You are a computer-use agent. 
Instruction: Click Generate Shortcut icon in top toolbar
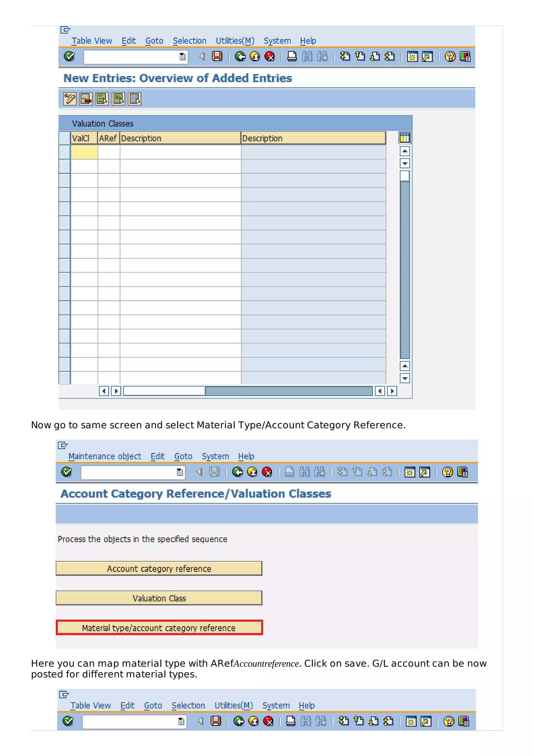pyautogui.click(x=427, y=57)
